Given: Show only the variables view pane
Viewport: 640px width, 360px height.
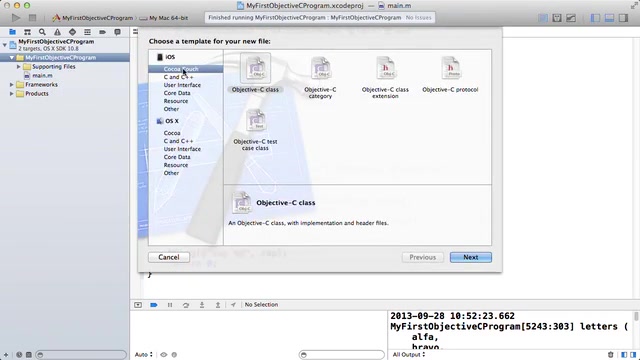Looking at the screenshot, I should click(x=624, y=355).
